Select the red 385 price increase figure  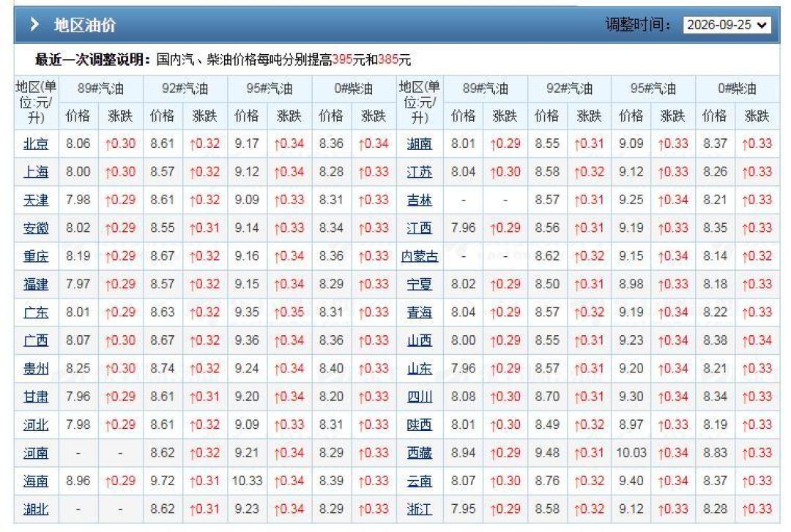[x=388, y=59]
